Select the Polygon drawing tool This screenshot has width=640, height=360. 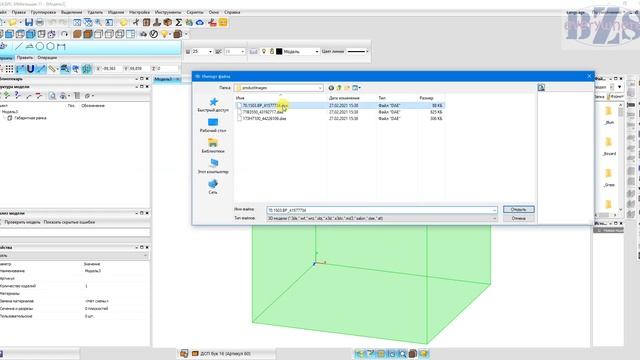pos(51,47)
